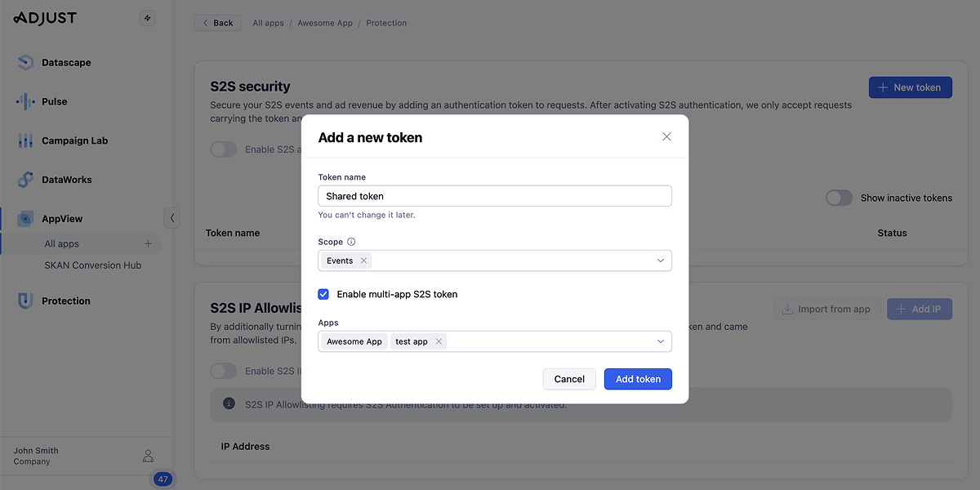The image size is (980, 490).
Task: Click the Campaign Lab sliders icon
Action: click(x=25, y=140)
